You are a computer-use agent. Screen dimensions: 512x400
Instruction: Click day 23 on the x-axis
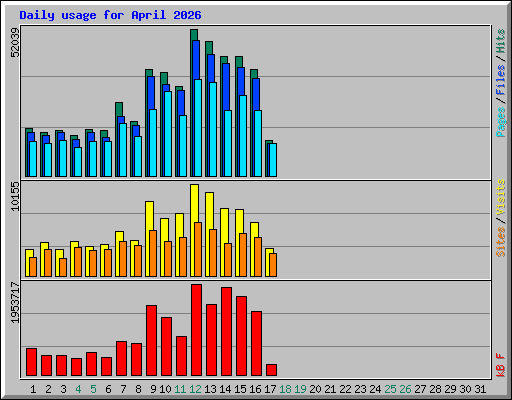(x=360, y=389)
